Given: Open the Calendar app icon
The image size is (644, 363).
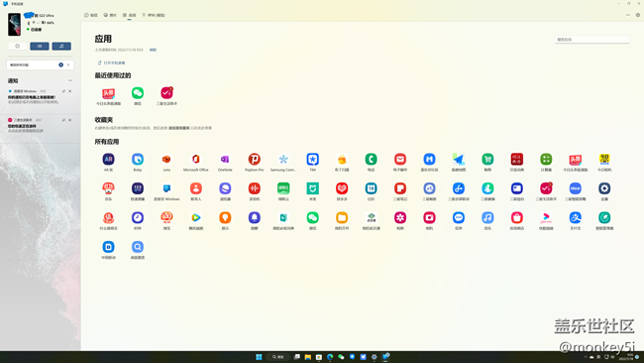Looking at the screenshot, I should click(x=371, y=188).
